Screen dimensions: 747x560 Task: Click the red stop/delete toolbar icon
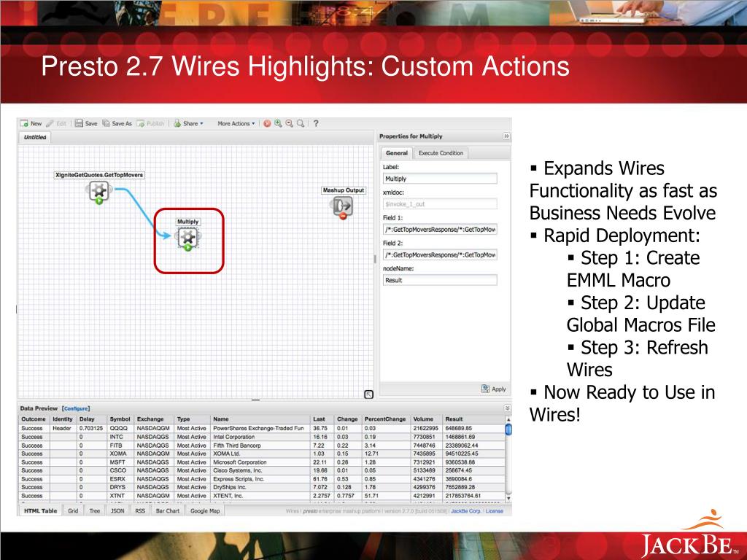click(267, 123)
